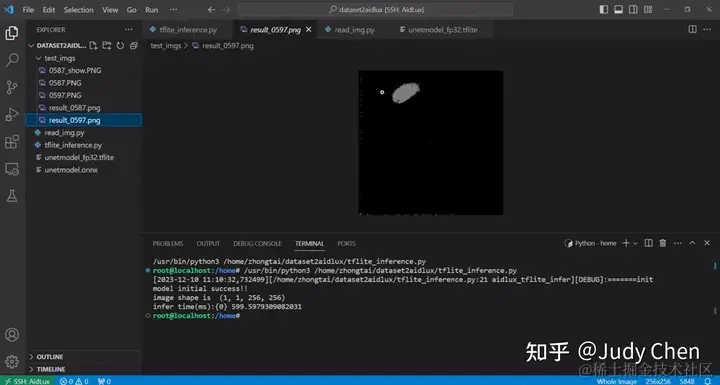The width and height of the screenshot is (720, 385).
Task: Show the PORTS panel tab
Action: 346,243
